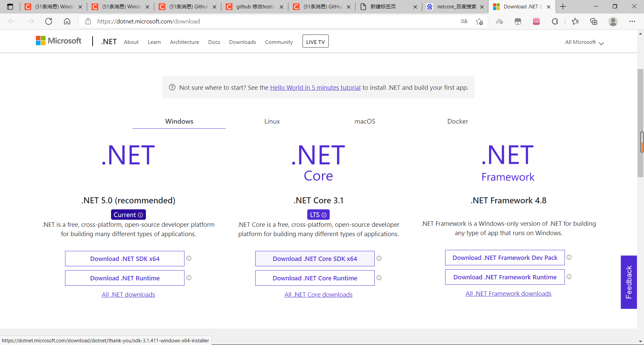This screenshot has height=345, width=644.
Task: Click Download .NET SDK x64 button
Action: click(x=125, y=259)
